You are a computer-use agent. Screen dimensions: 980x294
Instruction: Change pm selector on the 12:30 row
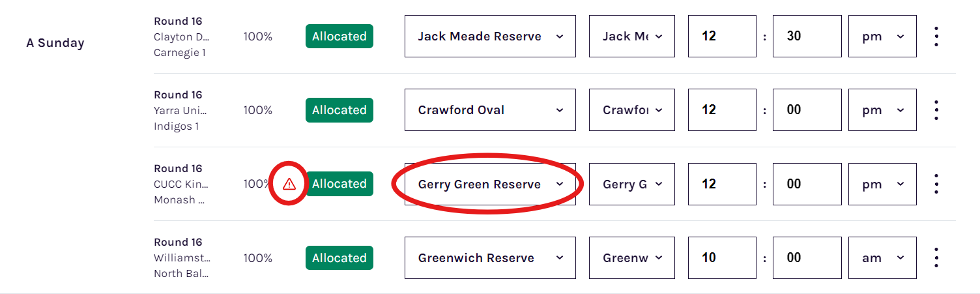pos(882,37)
